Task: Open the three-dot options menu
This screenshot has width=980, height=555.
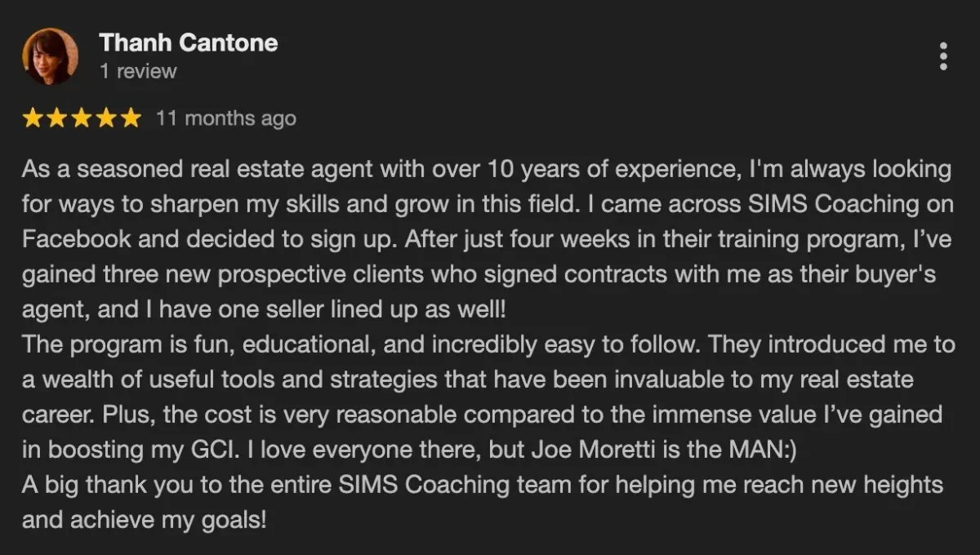Action: (x=943, y=55)
